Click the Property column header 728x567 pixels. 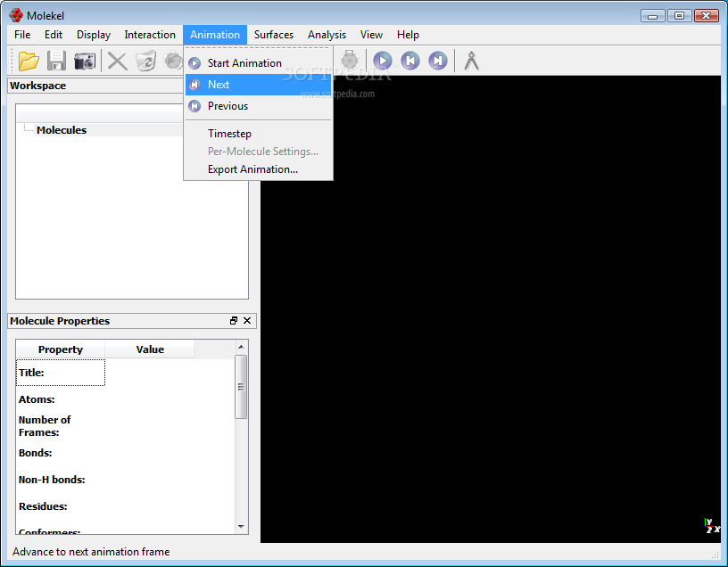tap(61, 349)
